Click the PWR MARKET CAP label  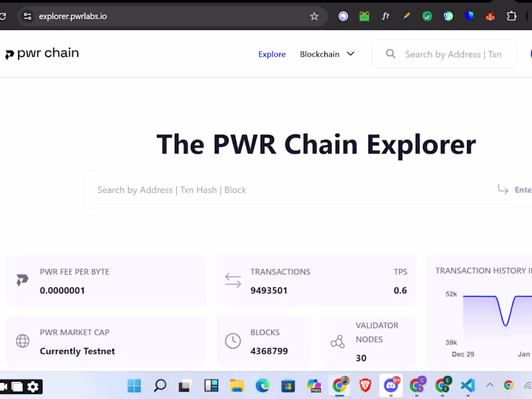pos(74,332)
